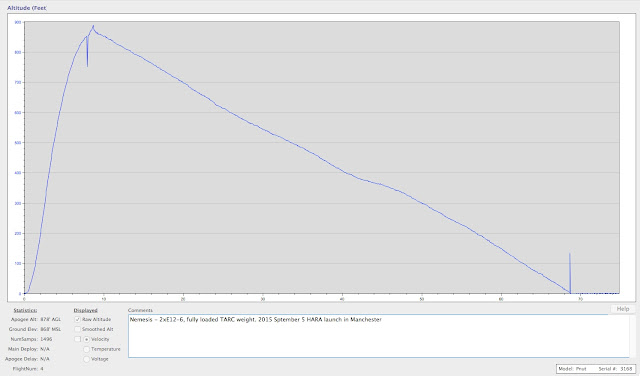The image size is (640, 376).
Task: Click the 900 label on altitude axis
Action: pos(18,22)
